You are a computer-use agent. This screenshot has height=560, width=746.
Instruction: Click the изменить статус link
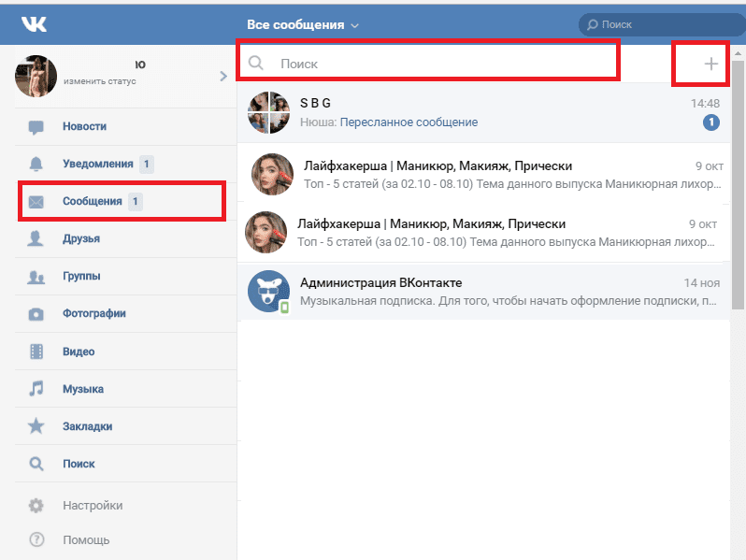(x=100, y=81)
